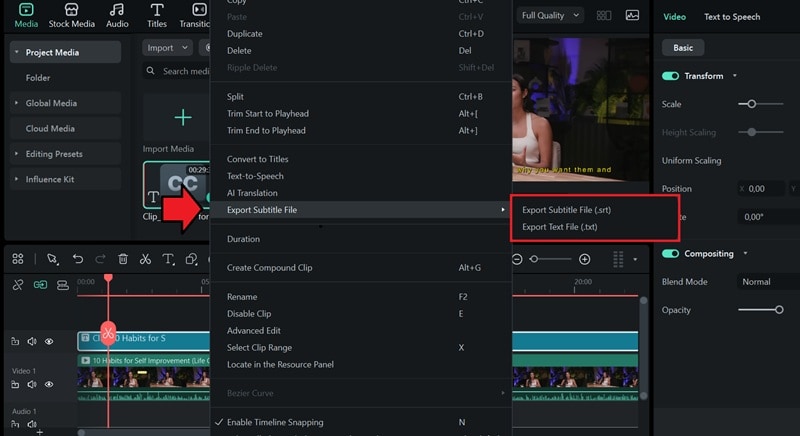800x436 pixels.
Task: Click the Position X value field
Action: pyautogui.click(x=761, y=189)
